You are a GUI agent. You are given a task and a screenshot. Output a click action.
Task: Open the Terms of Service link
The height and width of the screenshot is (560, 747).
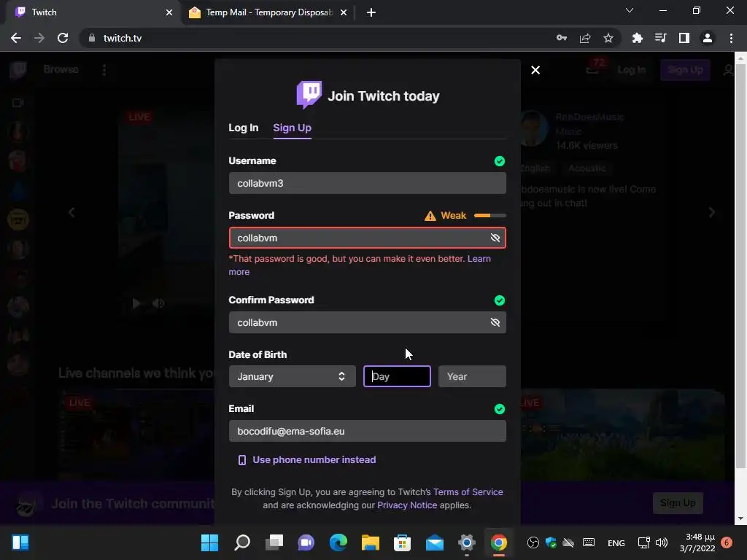click(x=468, y=492)
